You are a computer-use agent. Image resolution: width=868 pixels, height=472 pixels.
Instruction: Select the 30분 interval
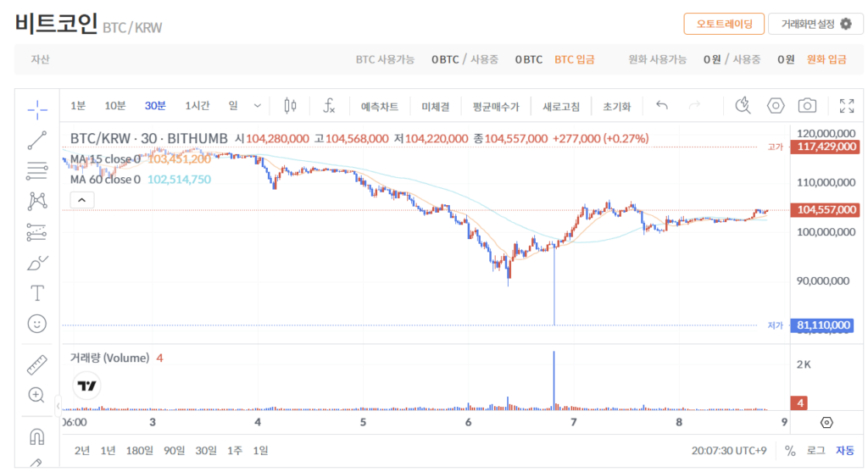coord(155,106)
